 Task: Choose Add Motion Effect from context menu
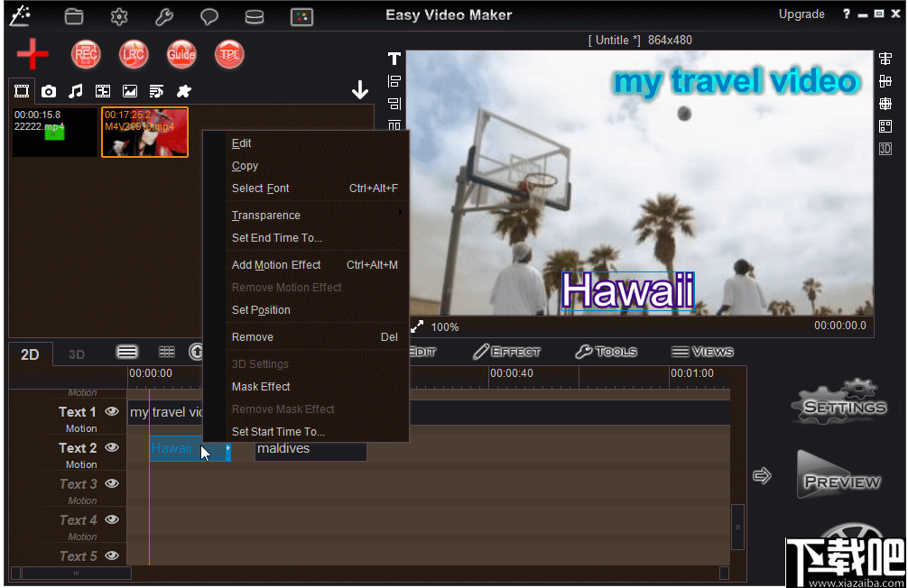pos(276,264)
